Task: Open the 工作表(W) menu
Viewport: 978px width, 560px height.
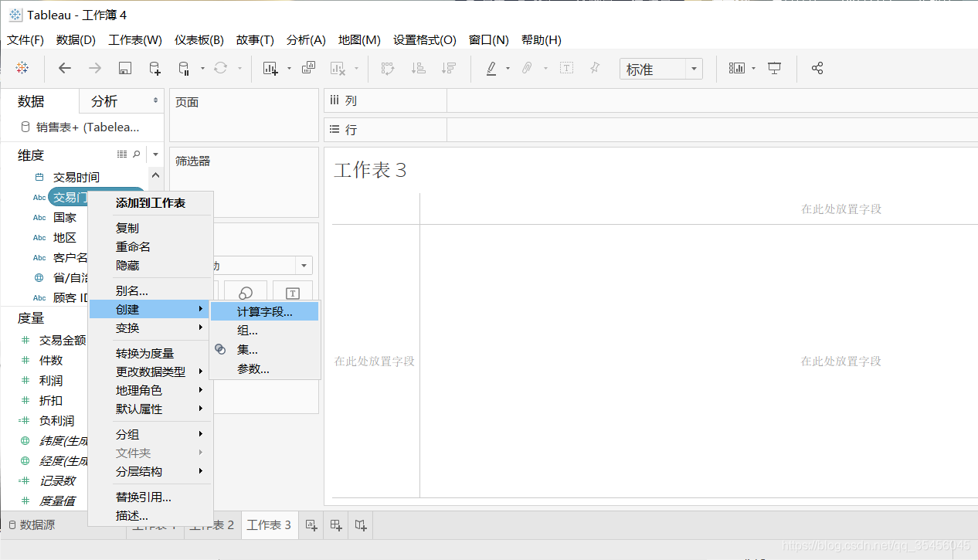Action: tap(135, 39)
